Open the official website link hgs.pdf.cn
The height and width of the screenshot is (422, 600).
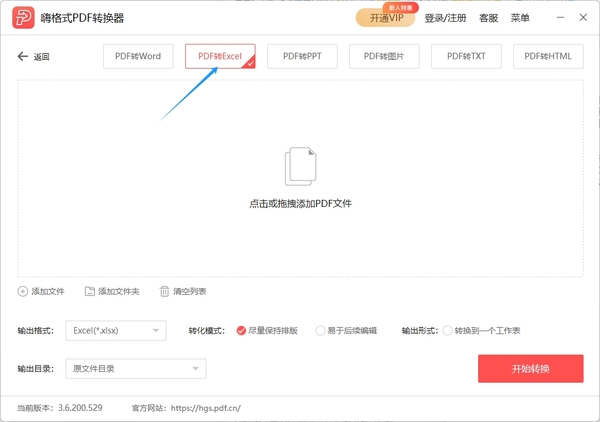206,408
